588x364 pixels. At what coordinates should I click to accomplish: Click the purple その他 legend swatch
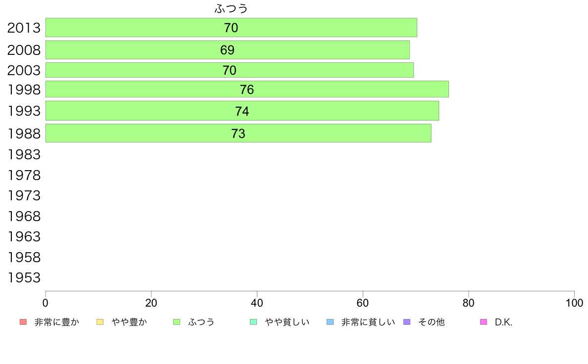pyautogui.click(x=407, y=322)
